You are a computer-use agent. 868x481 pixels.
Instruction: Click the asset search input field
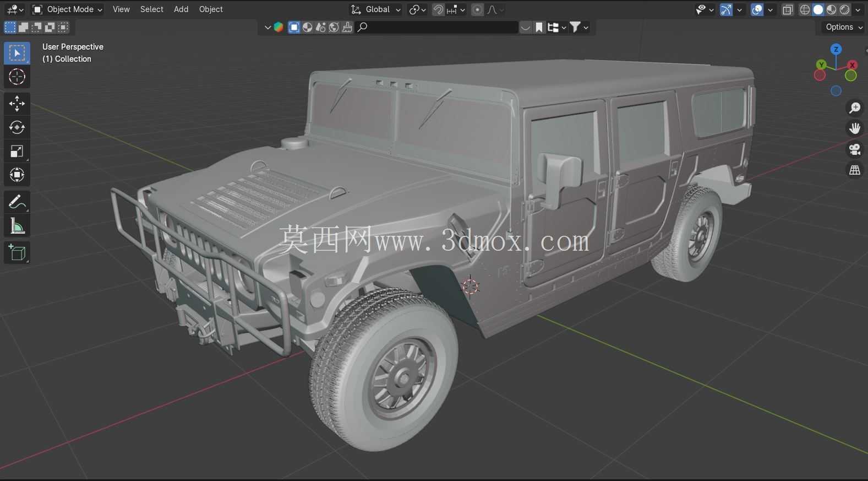(x=437, y=27)
